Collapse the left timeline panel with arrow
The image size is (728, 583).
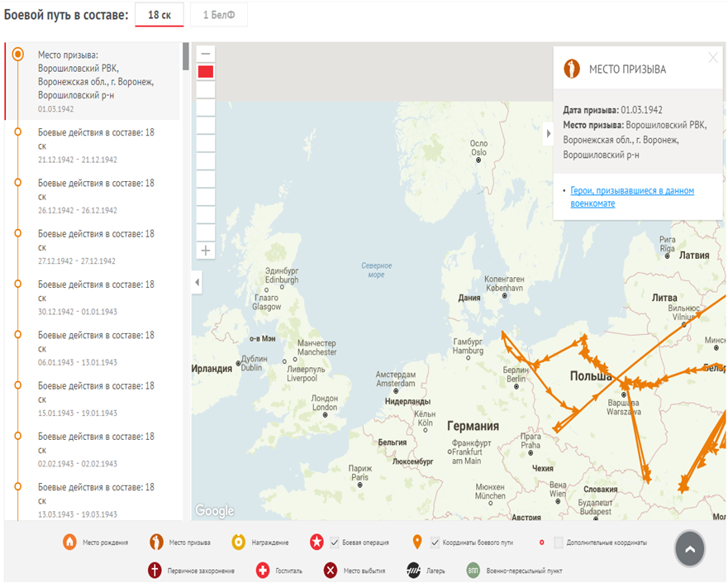click(x=197, y=283)
